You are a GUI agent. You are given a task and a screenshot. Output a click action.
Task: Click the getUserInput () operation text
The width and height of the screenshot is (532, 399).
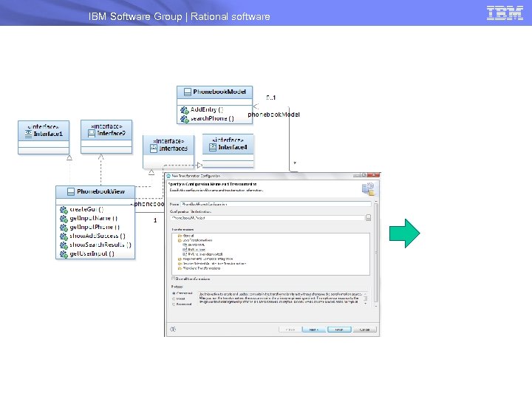[x=92, y=253]
